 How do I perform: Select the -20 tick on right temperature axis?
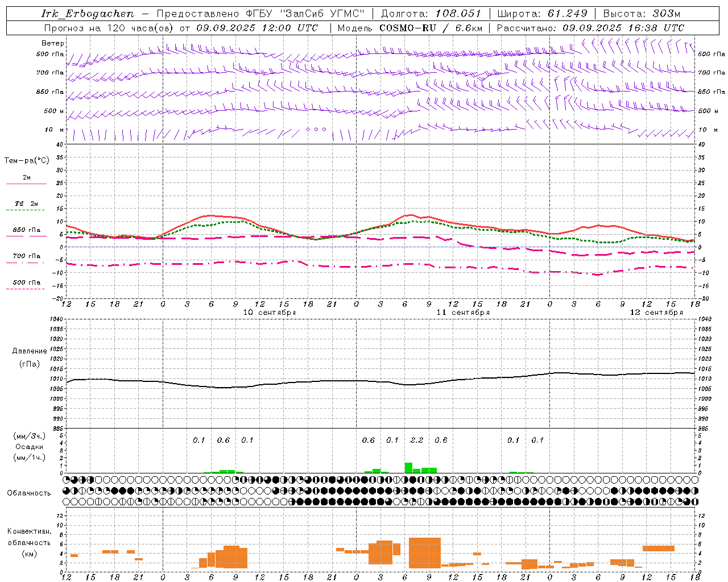point(704,298)
